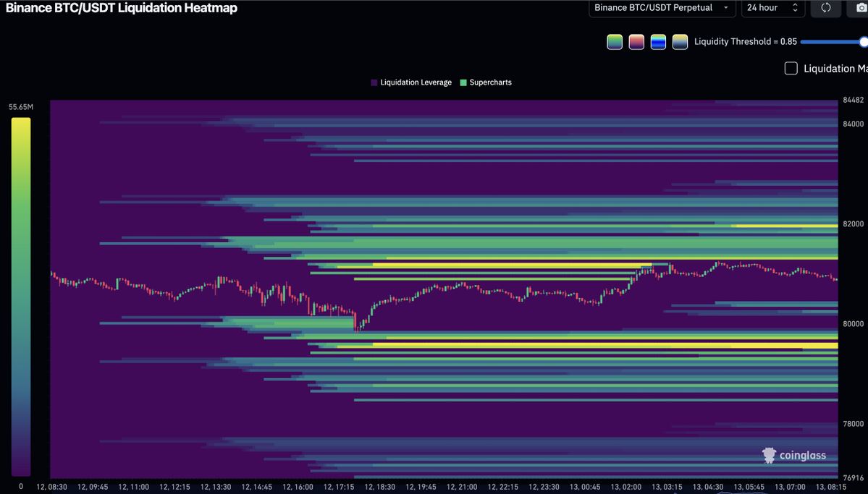The image size is (868, 494).
Task: Select the yellow-gray color theme swatch
Action: coord(680,42)
